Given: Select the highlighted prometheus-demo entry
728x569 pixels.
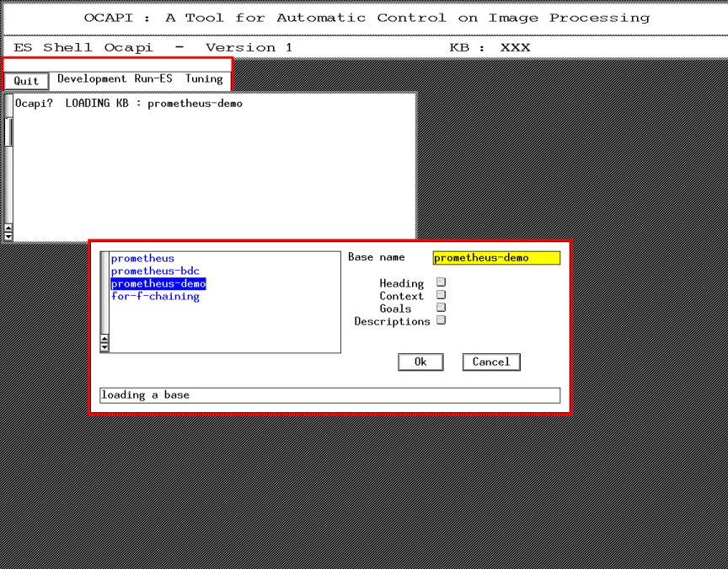Looking at the screenshot, I should click(158, 283).
